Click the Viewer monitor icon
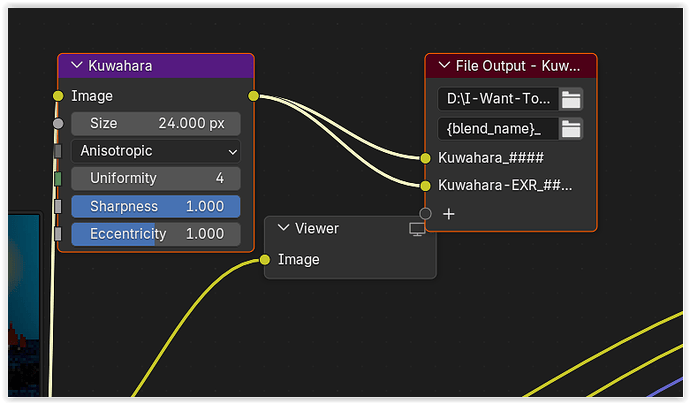The height and width of the screenshot is (403, 690). coord(417,229)
